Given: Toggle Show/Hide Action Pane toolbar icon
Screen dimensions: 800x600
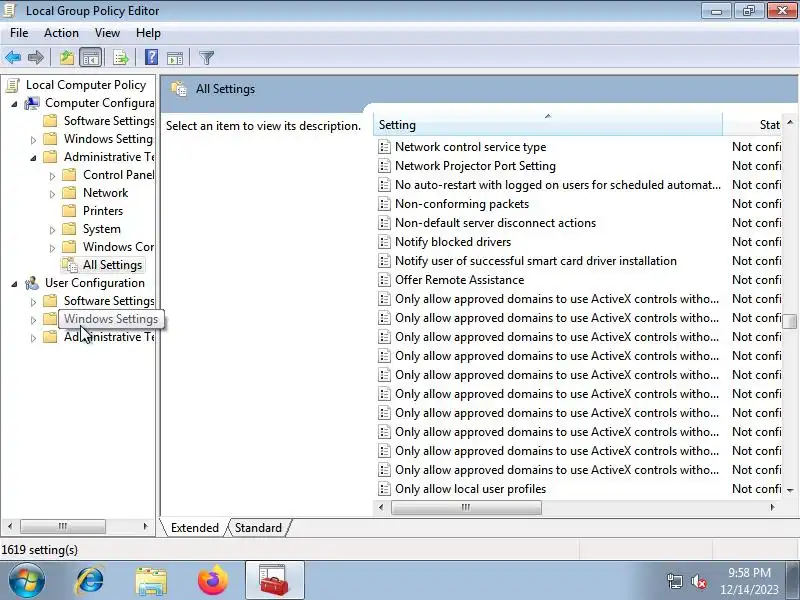Looking at the screenshot, I should pos(175,58).
